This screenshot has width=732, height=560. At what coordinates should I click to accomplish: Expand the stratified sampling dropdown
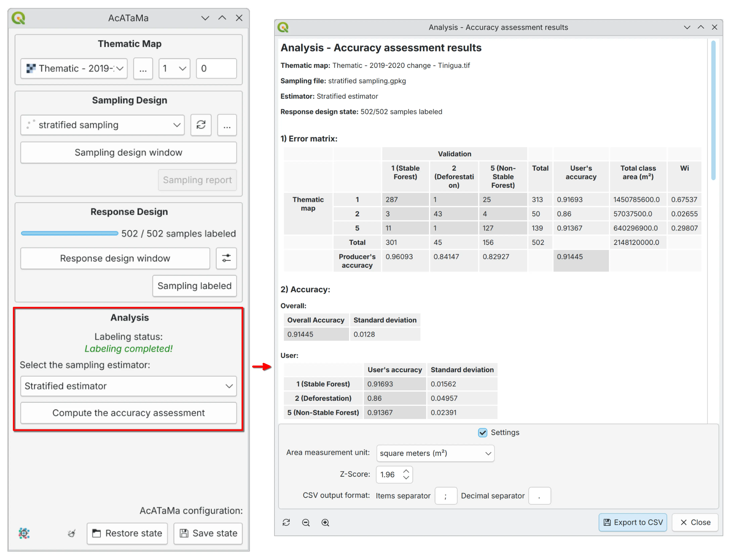tap(102, 125)
